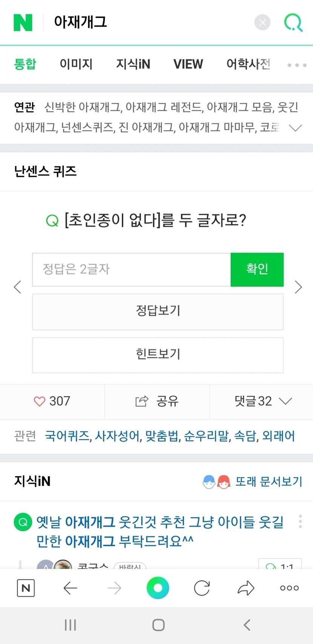Tap the green search magnifier icon
The image size is (313, 644).
tap(293, 23)
